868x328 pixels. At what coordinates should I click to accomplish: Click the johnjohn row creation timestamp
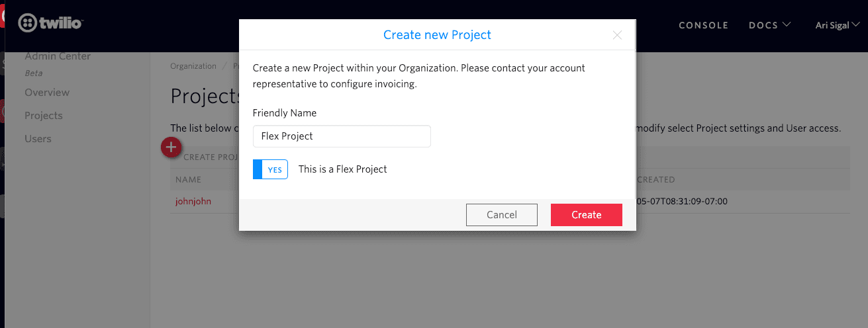[x=681, y=201]
